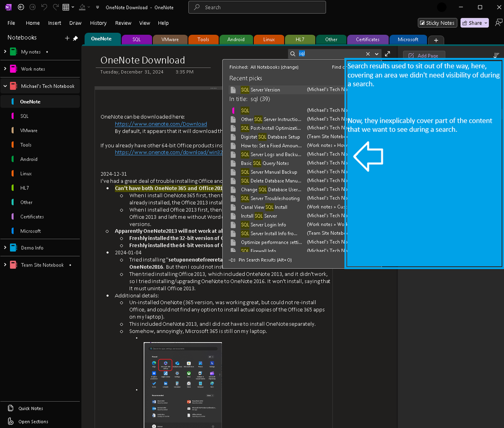Screen dimensions: 504x428
Task: Open Sticky Notes
Action: tap(437, 23)
